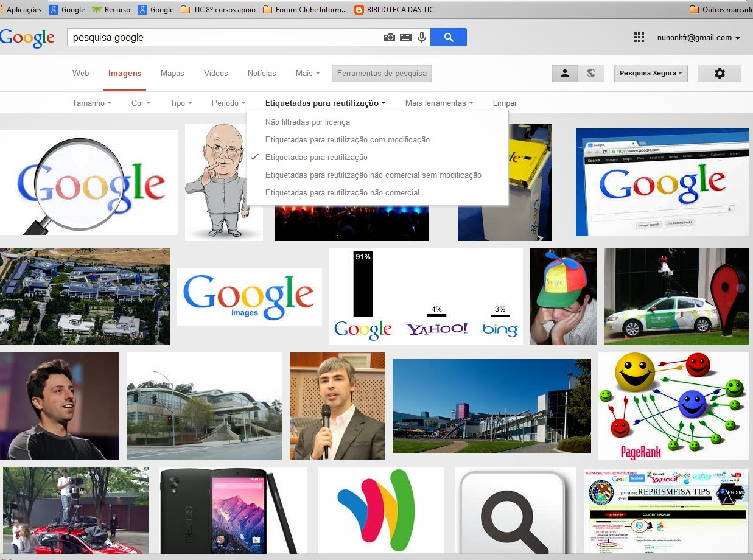Open the man holding microphone image
The image size is (753, 560).
coord(337,406)
